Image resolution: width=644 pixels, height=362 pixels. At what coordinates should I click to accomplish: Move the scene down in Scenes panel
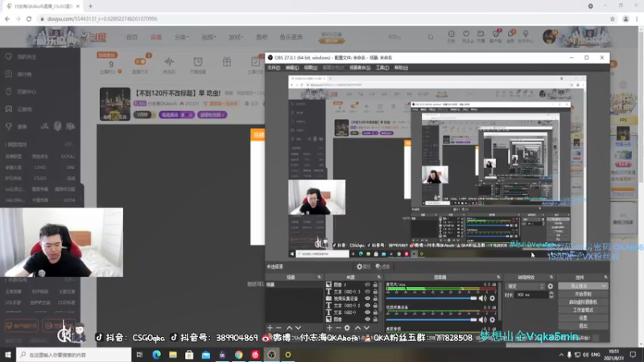298,328
